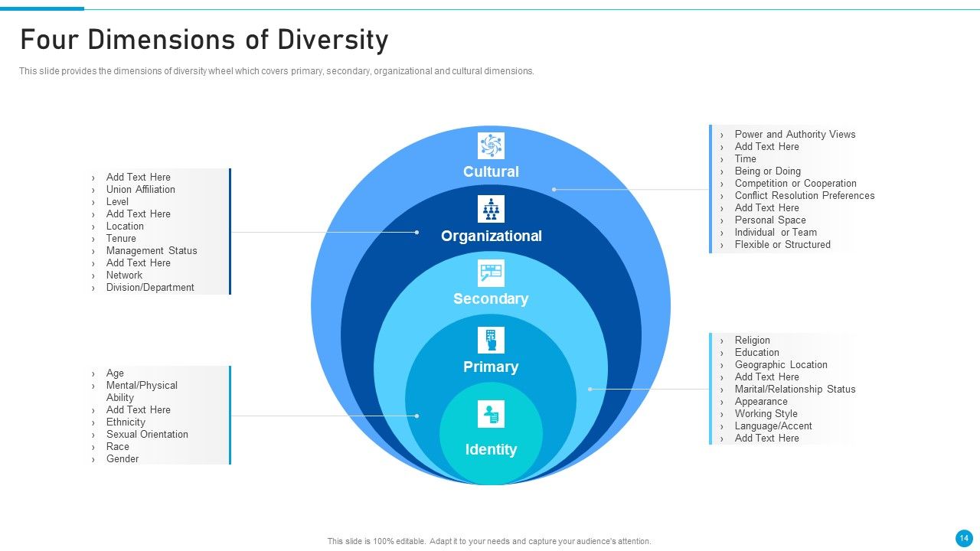
Task: Click 'Power and Authority Views' bullet
Action: point(795,135)
